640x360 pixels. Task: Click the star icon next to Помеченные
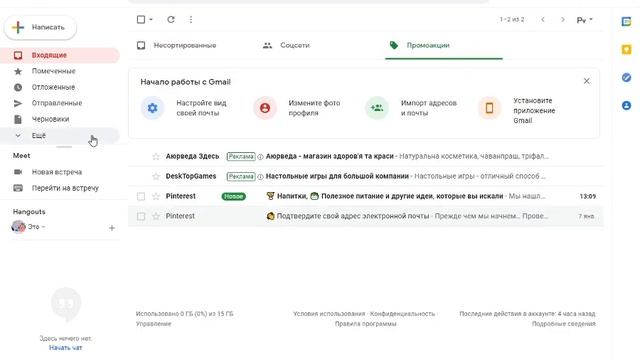(18, 71)
